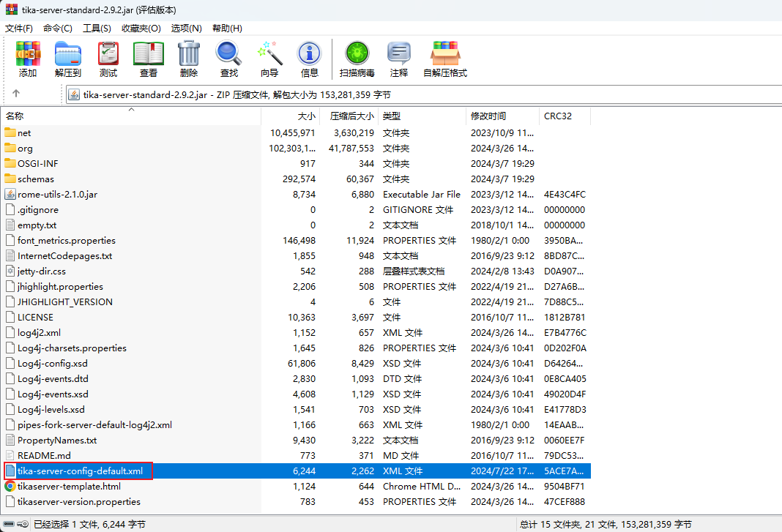Open the 文件(F) menu
782x532 pixels.
[x=19, y=29]
